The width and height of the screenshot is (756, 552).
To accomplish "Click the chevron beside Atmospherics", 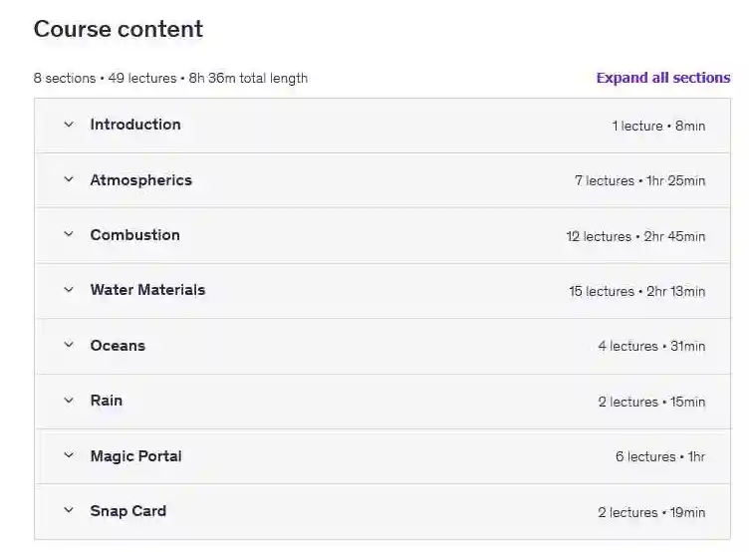I will (69, 180).
